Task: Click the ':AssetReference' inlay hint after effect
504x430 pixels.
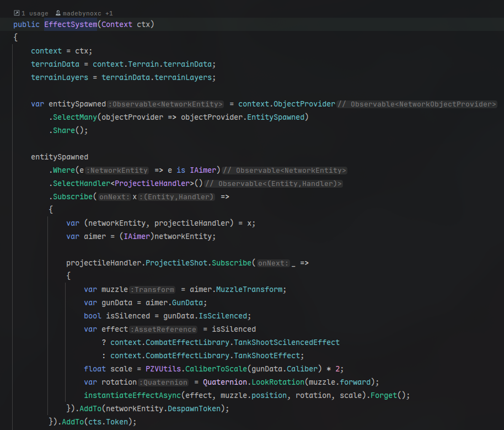Action: tap(163, 329)
